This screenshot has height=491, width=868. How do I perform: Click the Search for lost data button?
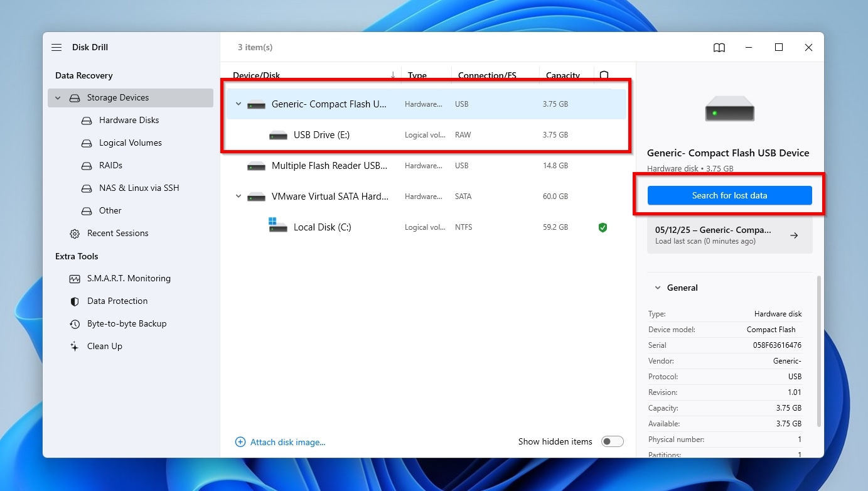[729, 195]
